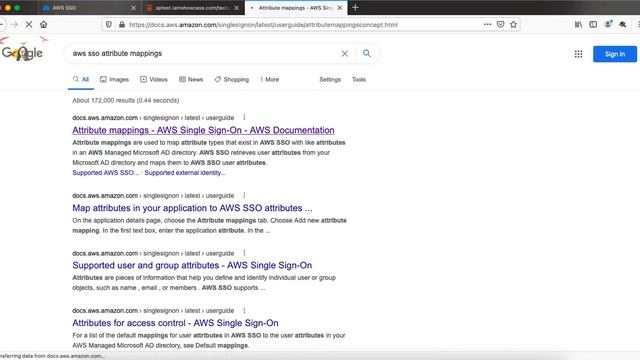This screenshot has width=640, height=360.
Task: Close the AWS SSO tab
Action: 133,8
